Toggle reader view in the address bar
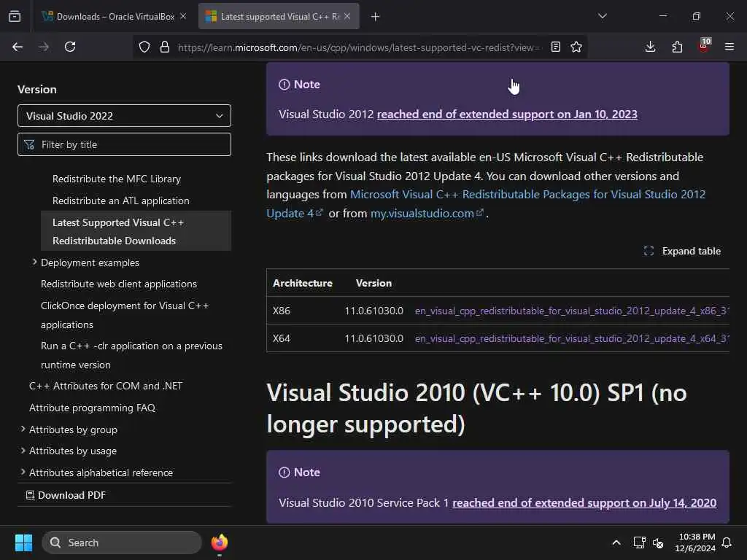747x560 pixels. pyautogui.click(x=556, y=47)
